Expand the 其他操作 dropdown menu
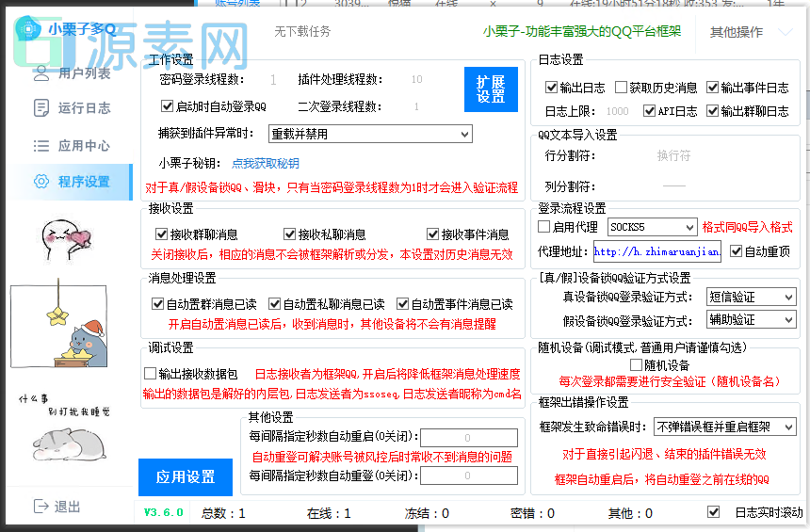Screen dimensions: 810x532 coord(751,32)
